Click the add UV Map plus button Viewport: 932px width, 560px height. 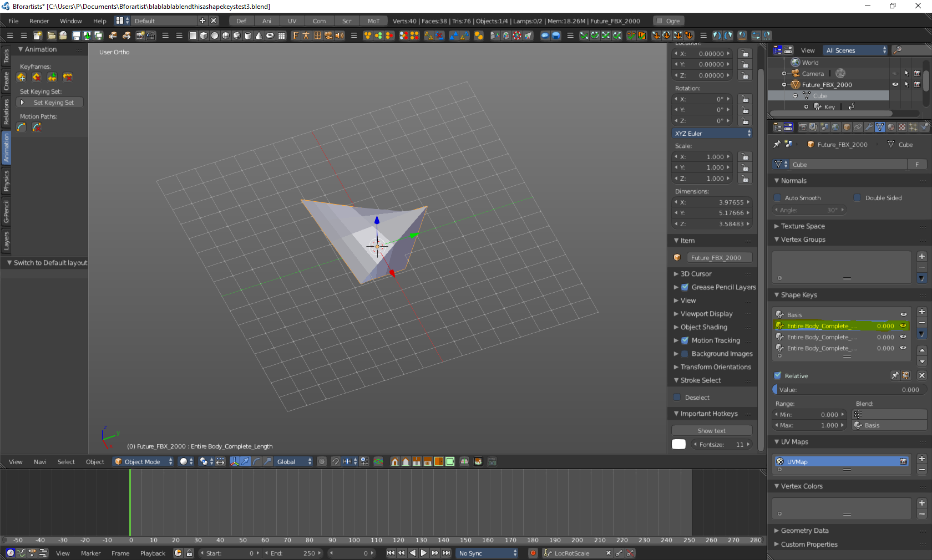[x=921, y=459]
